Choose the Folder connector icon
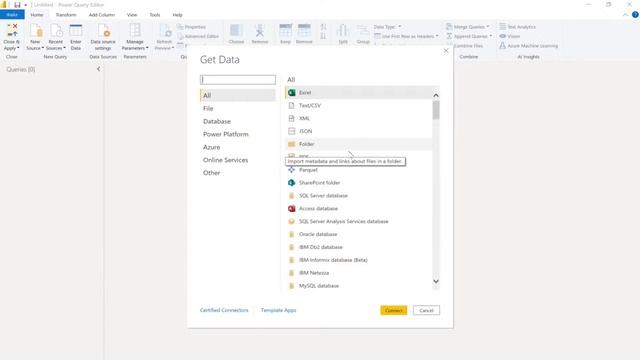640x360 pixels. pos(291,144)
